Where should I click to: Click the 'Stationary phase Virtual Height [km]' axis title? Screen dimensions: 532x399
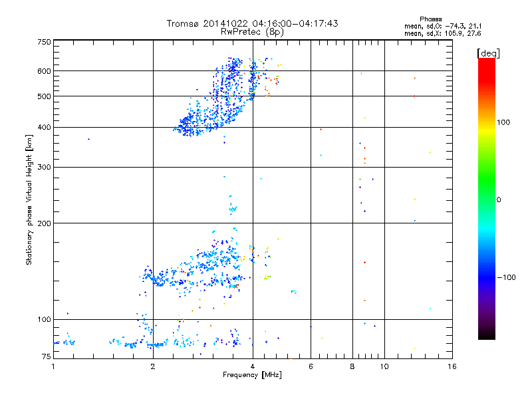pos(29,200)
